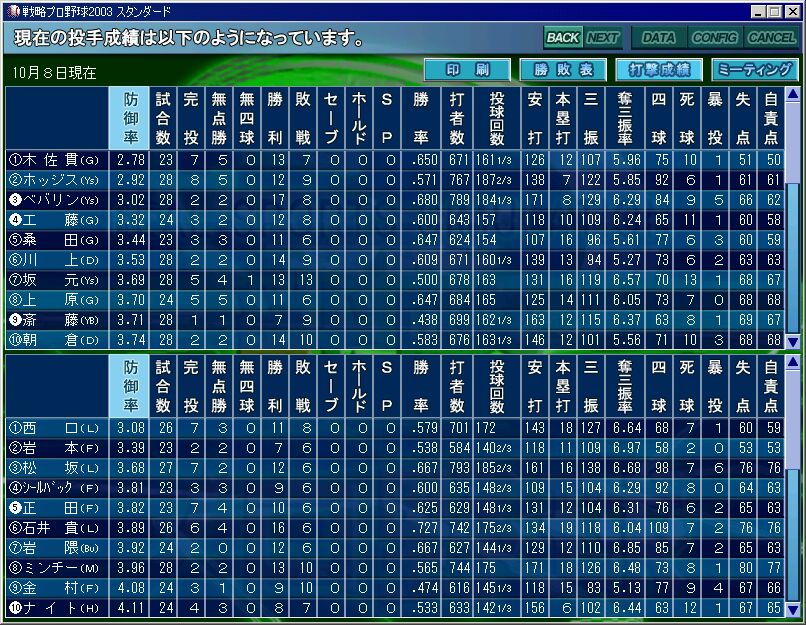Open the 勝敗表 win-loss table
Screen dimensions: 806x625
(x=563, y=69)
